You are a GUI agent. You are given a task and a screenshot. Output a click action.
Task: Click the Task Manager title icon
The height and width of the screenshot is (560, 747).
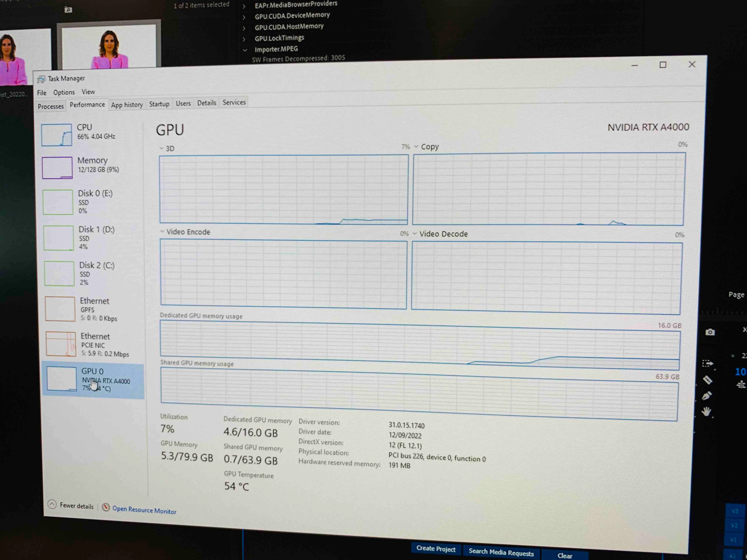click(x=41, y=79)
